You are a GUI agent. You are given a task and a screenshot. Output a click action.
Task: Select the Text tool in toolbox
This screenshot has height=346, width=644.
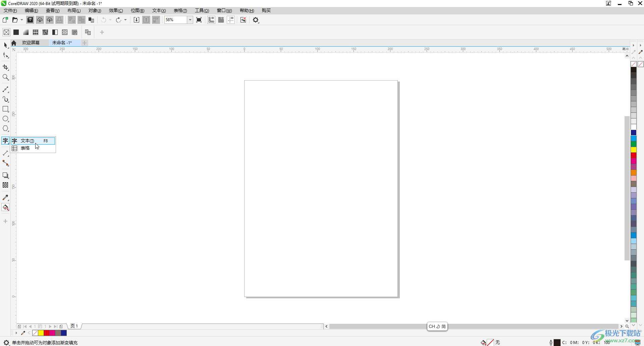coord(5,141)
